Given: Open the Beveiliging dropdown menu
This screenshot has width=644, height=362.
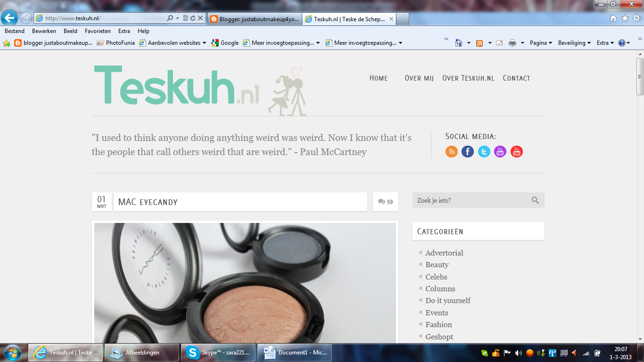Looking at the screenshot, I should (574, 43).
